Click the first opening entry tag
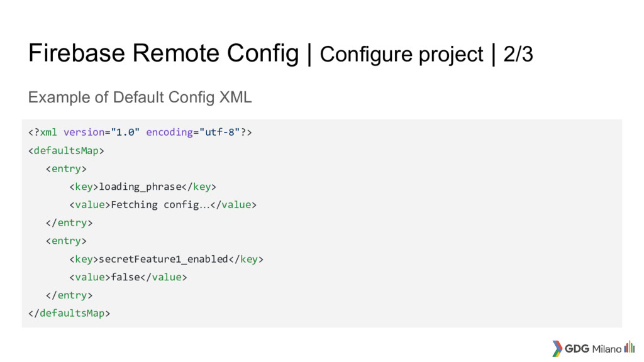 (66, 168)
